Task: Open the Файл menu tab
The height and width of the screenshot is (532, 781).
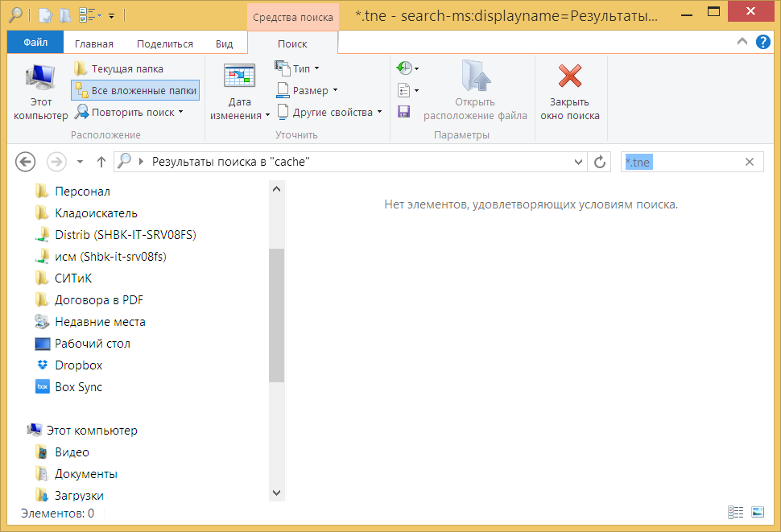Action: coord(35,43)
